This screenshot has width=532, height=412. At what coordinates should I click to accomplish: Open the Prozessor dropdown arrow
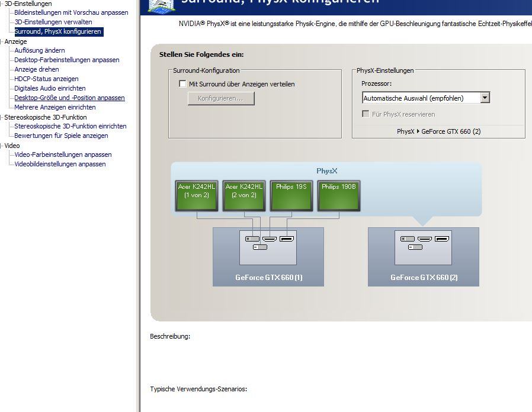coord(485,98)
